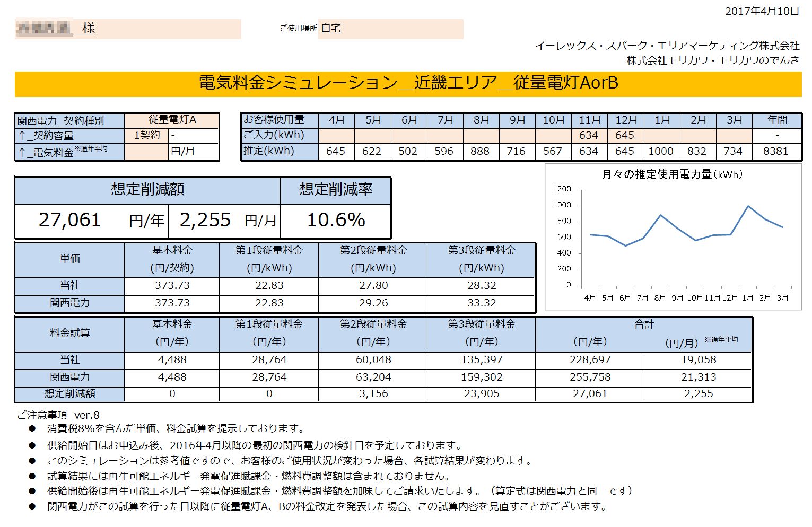Click the 12月 input cell showing 645
812x527 pixels.
[x=625, y=136]
